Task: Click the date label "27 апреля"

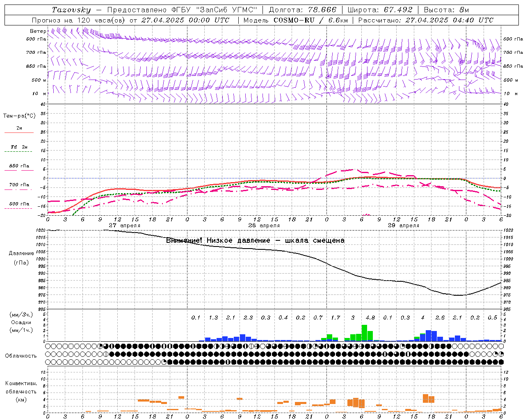Action: click(x=124, y=226)
